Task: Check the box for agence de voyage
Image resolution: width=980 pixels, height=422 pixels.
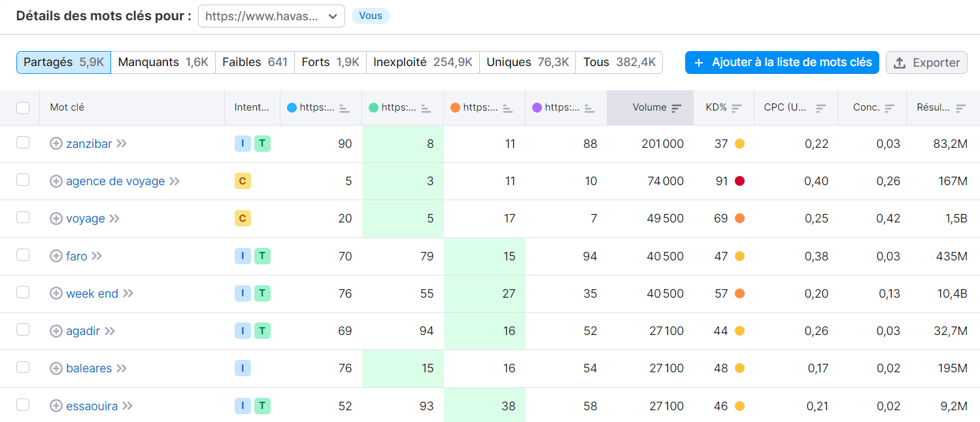Action: (x=23, y=181)
